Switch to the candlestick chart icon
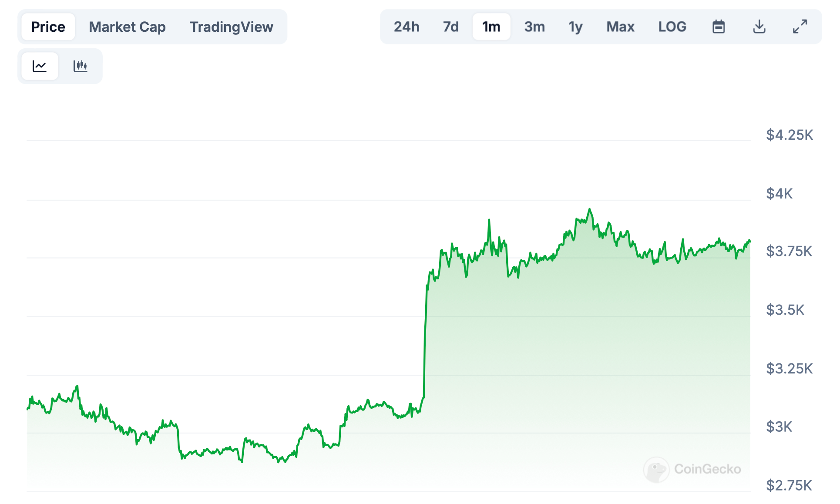 point(80,66)
